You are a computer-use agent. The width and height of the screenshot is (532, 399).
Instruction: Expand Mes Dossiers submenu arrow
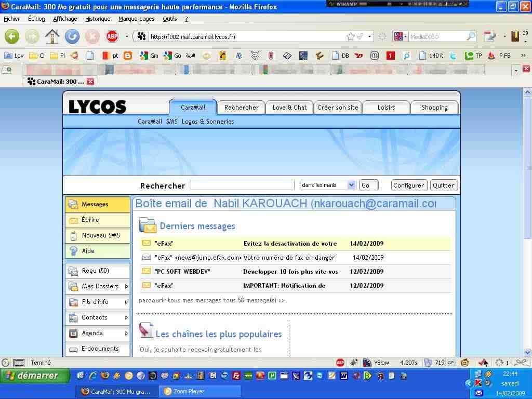[126, 287]
